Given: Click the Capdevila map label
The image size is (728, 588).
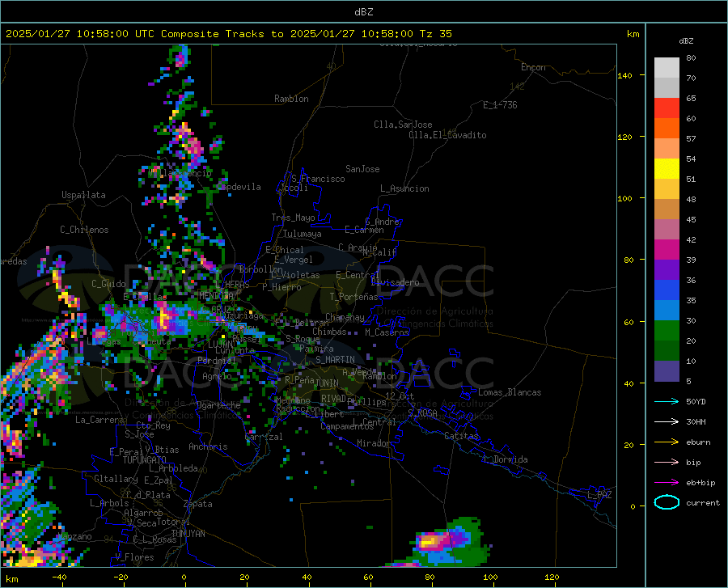Looking at the screenshot, I should tap(239, 187).
